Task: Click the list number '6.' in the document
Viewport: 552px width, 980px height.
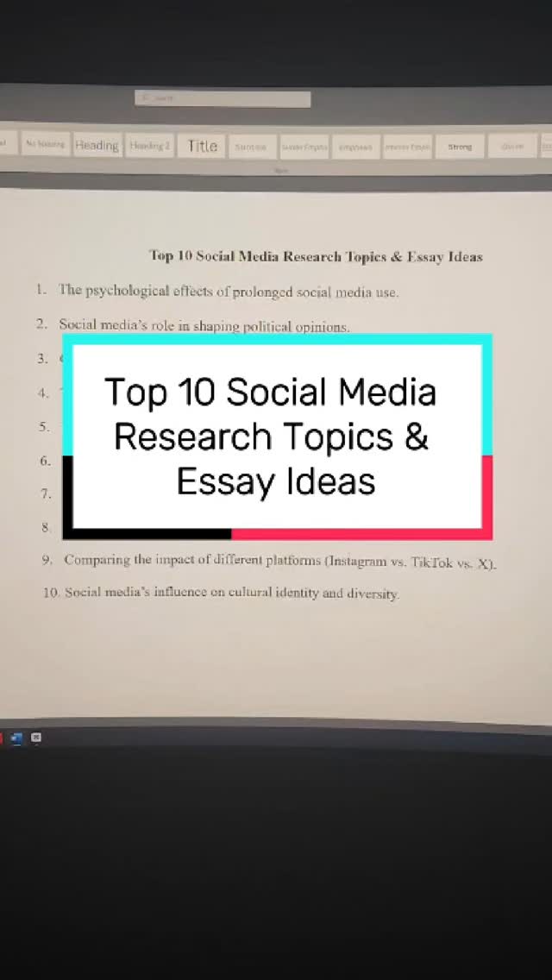Action: 45,462
